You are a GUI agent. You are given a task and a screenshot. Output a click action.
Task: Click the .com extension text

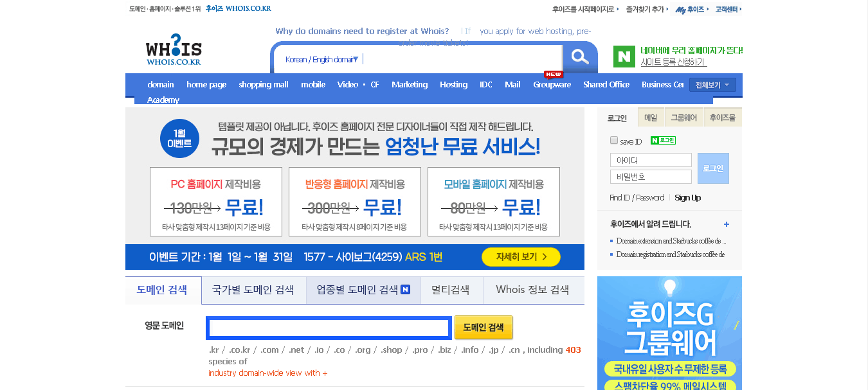coord(269,350)
